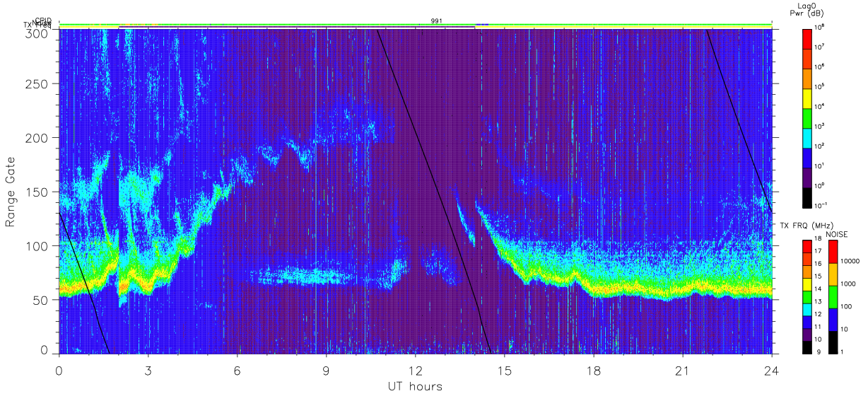Click the Range Gate tick label '150'

click(x=38, y=192)
